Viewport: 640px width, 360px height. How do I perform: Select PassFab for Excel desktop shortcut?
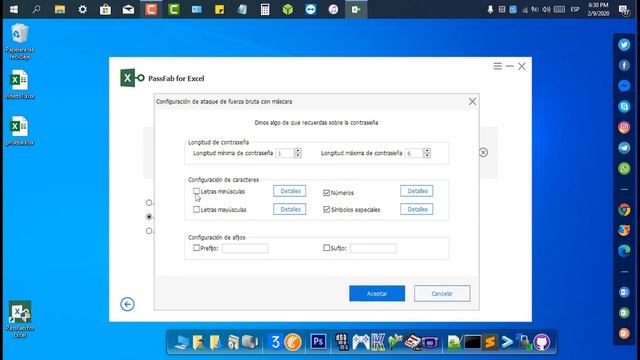tap(20, 319)
